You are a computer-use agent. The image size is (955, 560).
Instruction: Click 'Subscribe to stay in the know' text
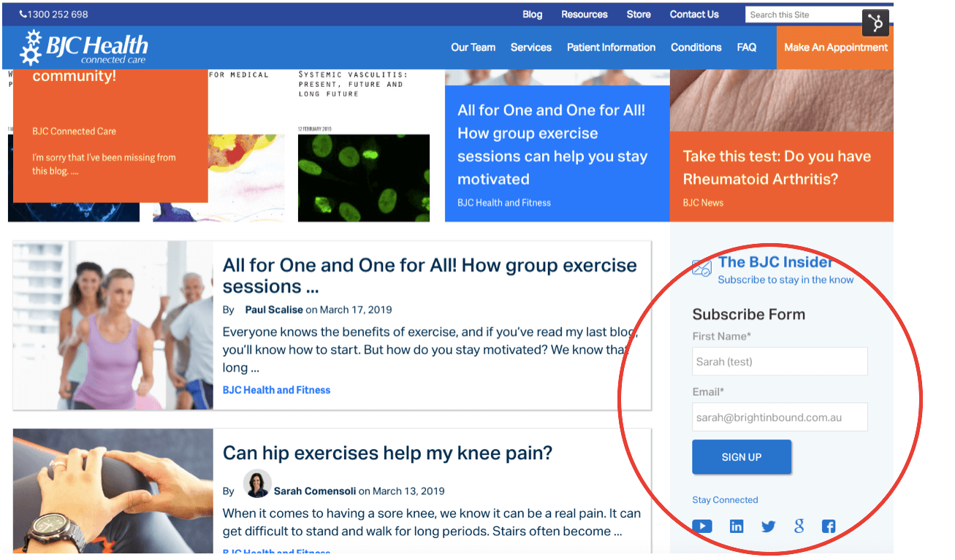pos(785,280)
